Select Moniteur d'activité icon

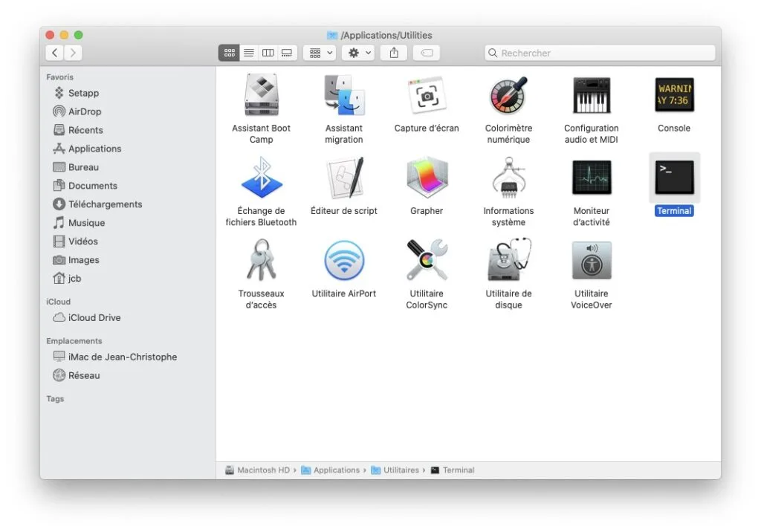592,177
